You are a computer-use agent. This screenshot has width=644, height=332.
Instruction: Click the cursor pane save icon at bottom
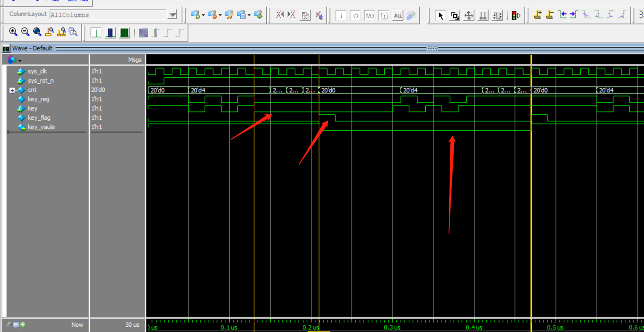coord(16,324)
